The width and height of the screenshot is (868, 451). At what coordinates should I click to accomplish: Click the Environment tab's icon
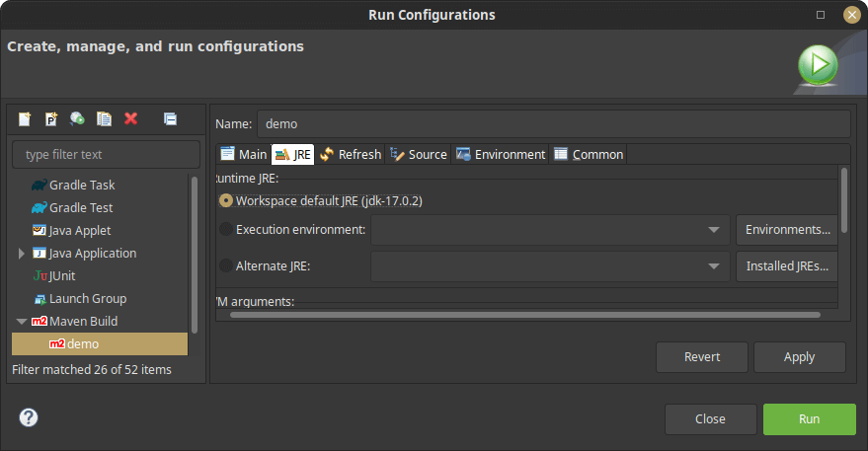tap(463, 154)
